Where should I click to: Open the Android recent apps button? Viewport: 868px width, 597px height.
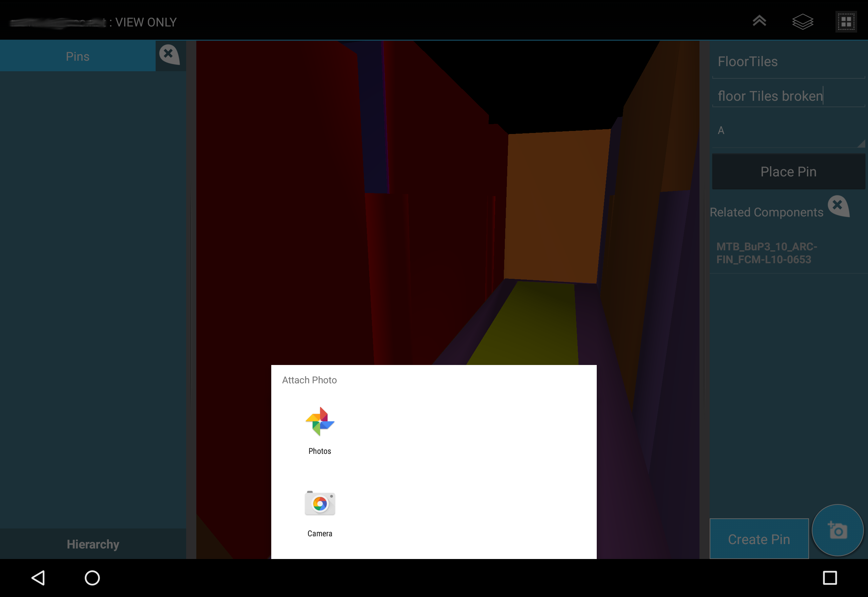pos(829,578)
